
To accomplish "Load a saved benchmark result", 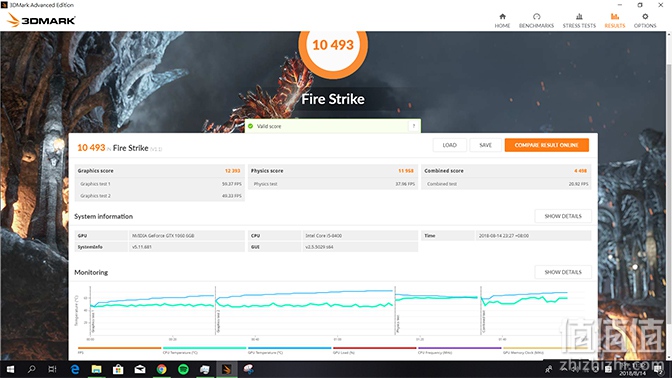I will pos(450,145).
